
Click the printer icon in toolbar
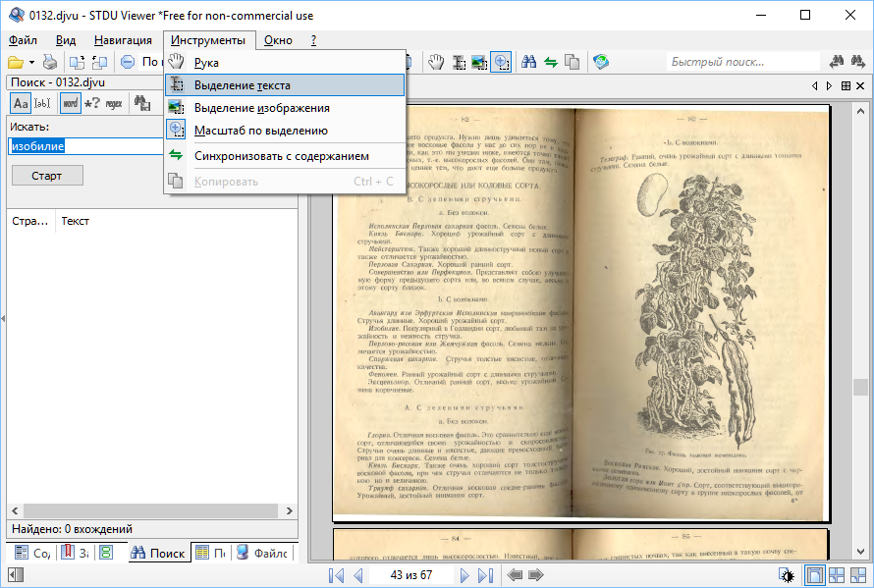pyautogui.click(x=50, y=62)
